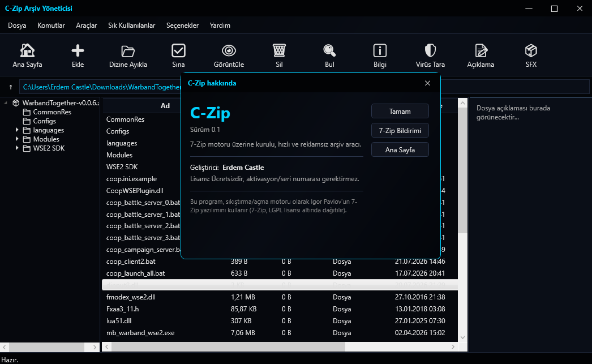Click the Erdem Castle developer name
Screen dimensions: 592x364
point(243,167)
